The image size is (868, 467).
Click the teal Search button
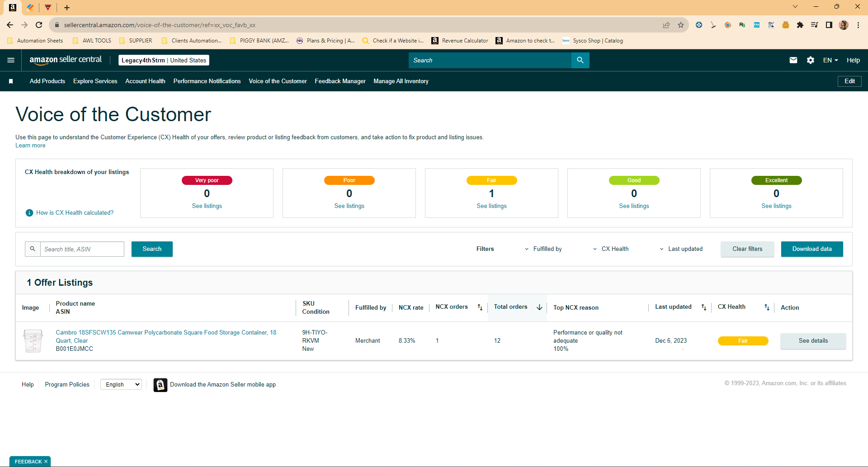(152, 249)
